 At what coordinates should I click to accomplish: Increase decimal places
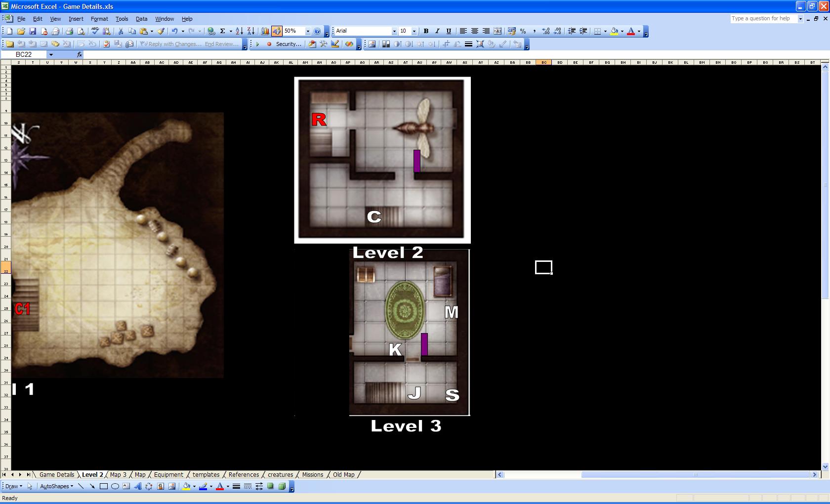[x=546, y=31]
